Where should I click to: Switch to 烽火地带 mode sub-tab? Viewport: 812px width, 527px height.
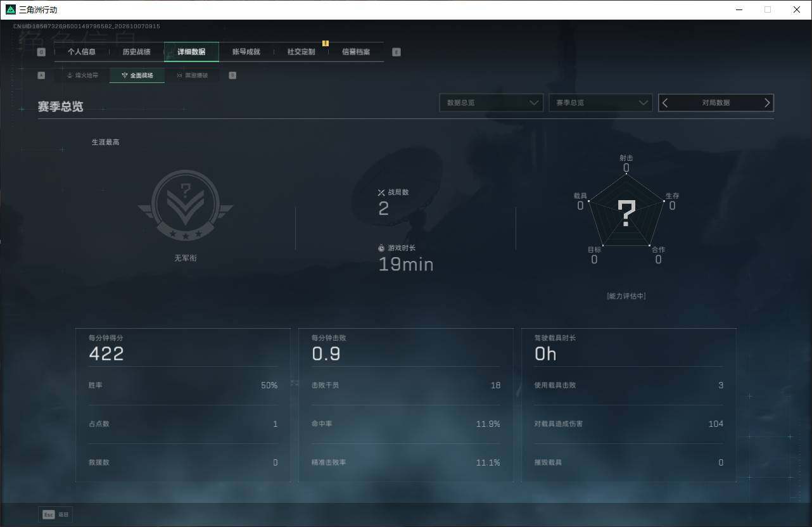point(82,75)
